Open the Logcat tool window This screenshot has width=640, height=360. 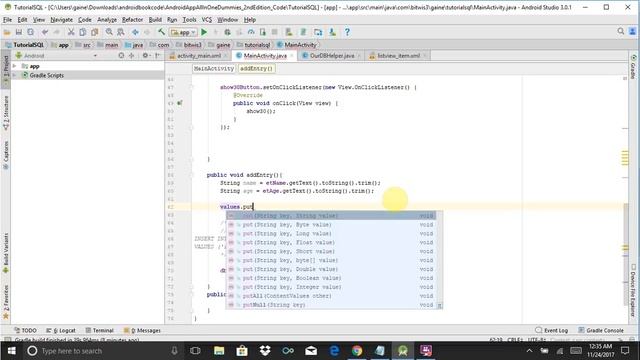(61, 330)
